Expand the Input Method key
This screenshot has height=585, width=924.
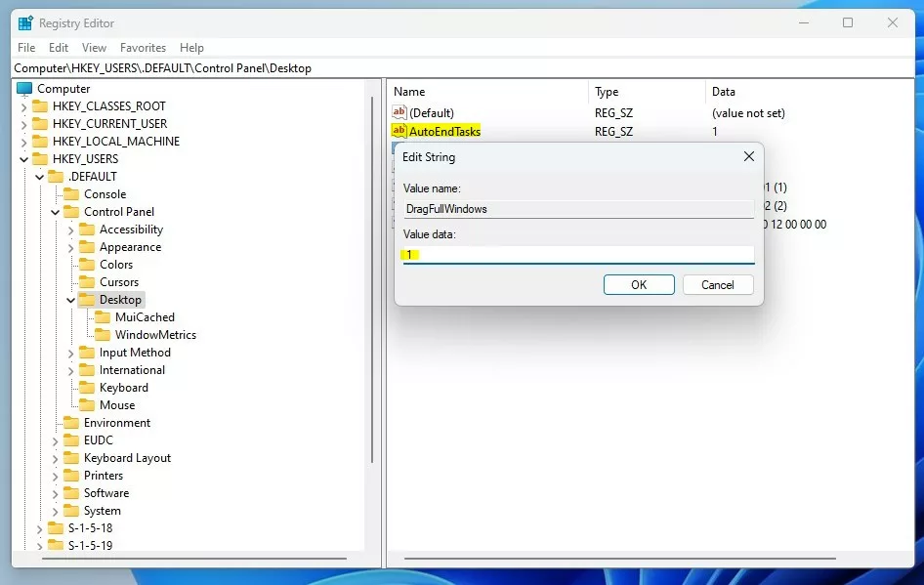coord(70,354)
